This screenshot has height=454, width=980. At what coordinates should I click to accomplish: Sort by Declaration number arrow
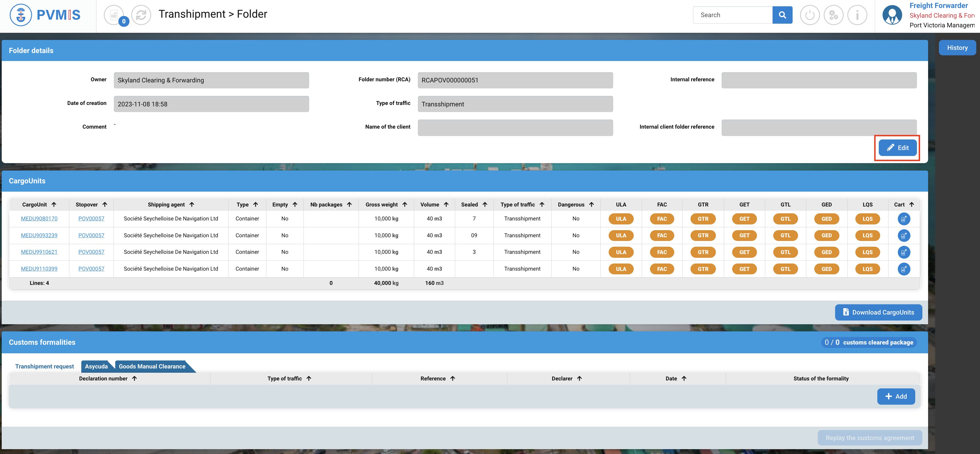point(135,378)
